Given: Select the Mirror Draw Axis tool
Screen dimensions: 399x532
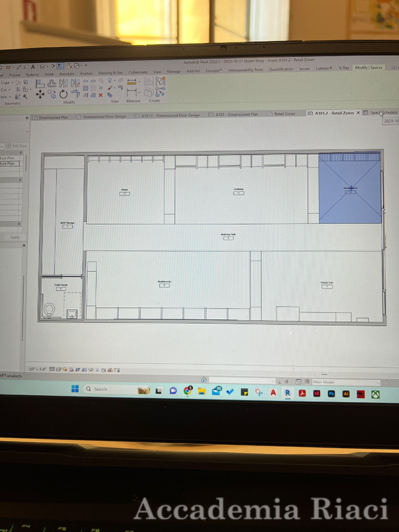Looking at the screenshot, I should (75, 82).
